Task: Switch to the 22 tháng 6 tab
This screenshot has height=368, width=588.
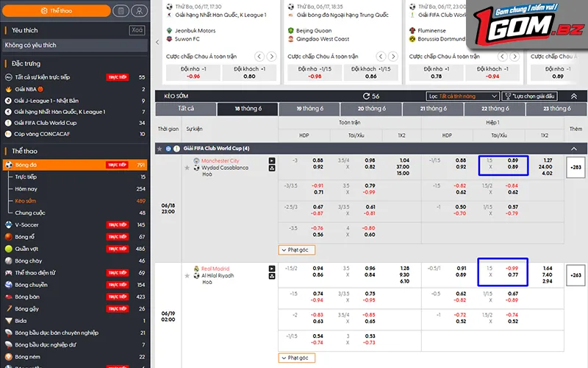Action: tap(495, 109)
